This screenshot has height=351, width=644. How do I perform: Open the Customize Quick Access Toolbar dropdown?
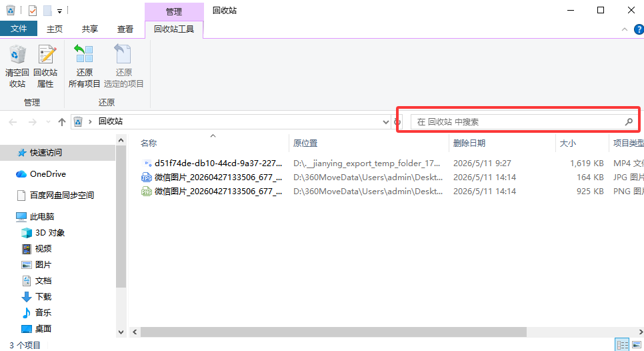point(59,11)
